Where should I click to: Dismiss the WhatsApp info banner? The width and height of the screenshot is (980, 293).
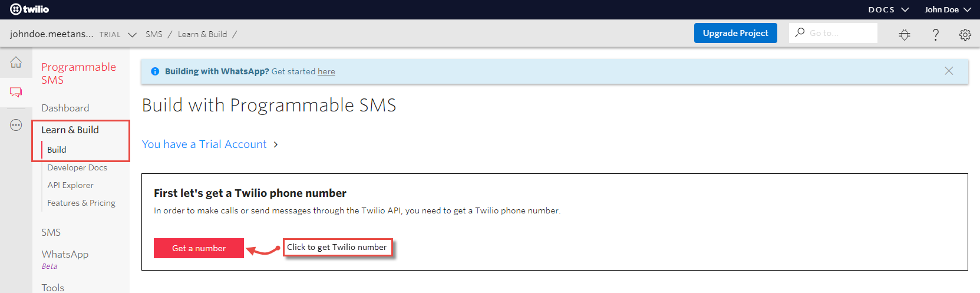coord(949,71)
